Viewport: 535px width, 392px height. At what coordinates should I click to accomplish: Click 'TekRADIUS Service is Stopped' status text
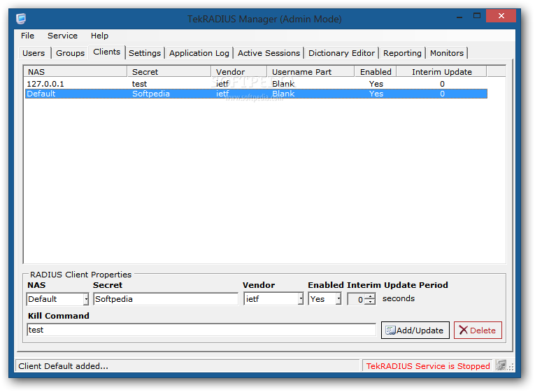tap(428, 366)
